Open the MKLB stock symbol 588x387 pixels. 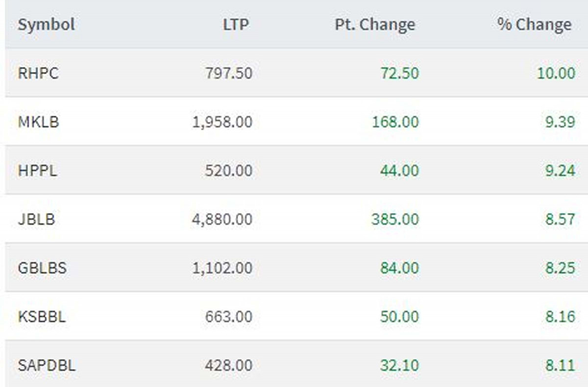tap(39, 121)
